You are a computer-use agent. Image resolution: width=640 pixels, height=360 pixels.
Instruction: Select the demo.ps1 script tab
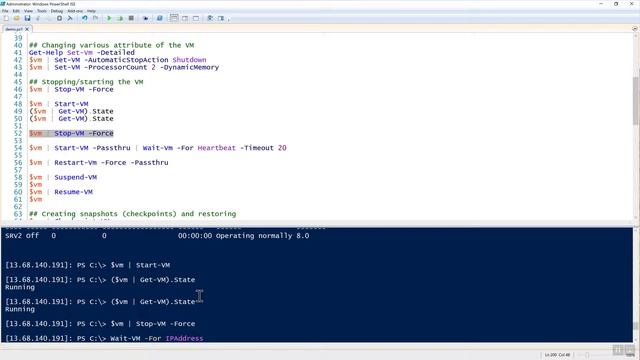[x=14, y=29]
